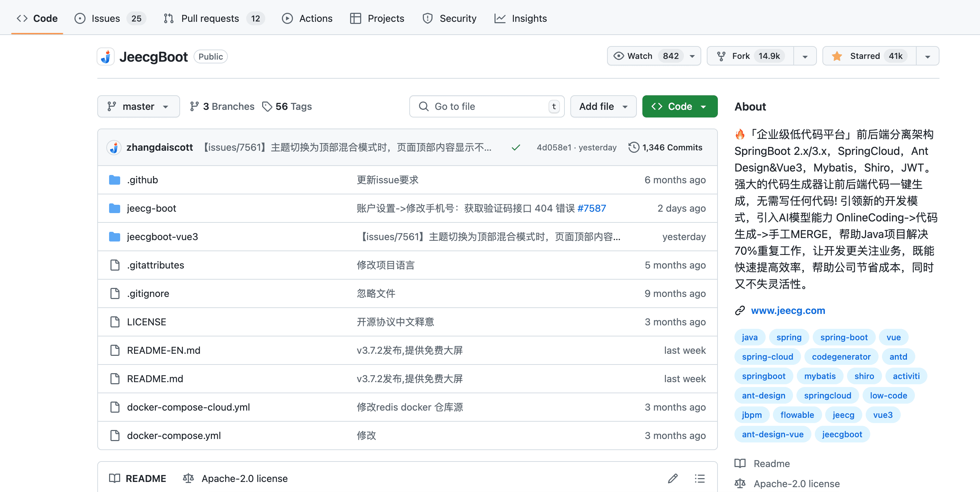This screenshot has height=492, width=980.
Task: Click the JeecgBoot repository avatar logo
Action: pos(106,57)
